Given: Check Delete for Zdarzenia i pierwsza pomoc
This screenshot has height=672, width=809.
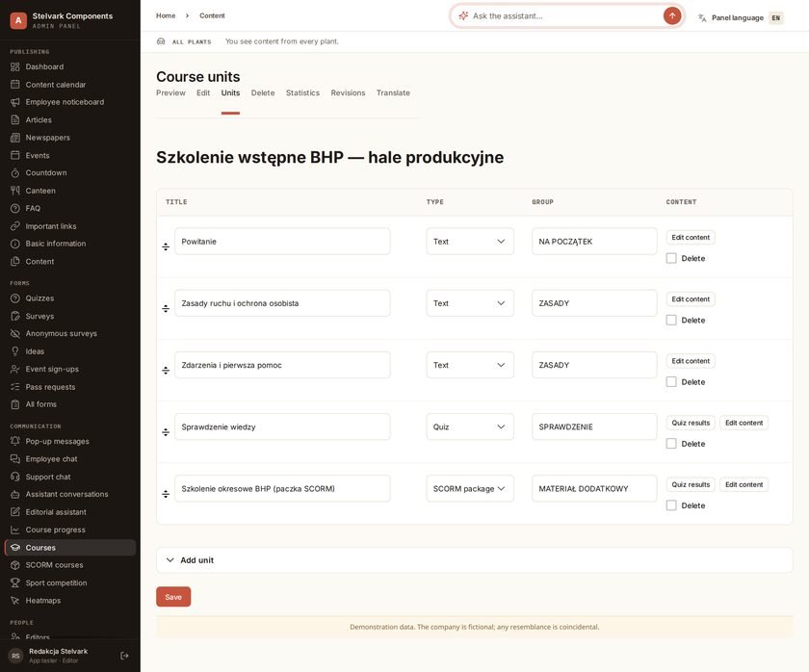Looking at the screenshot, I should pyautogui.click(x=671, y=381).
